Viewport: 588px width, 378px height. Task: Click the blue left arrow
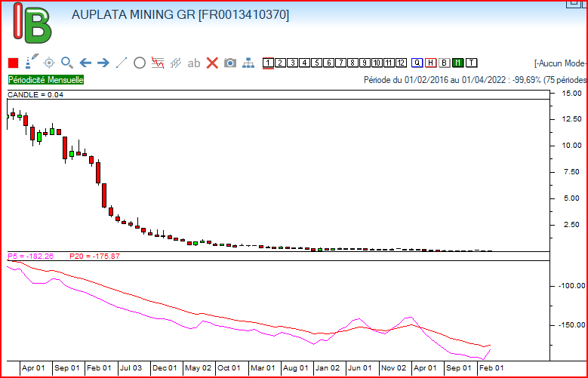tap(85, 63)
